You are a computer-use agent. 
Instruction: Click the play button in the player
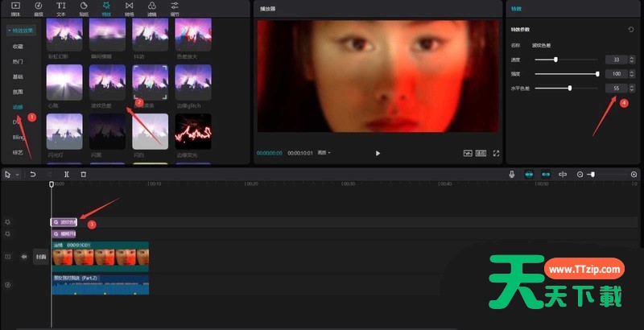click(378, 152)
